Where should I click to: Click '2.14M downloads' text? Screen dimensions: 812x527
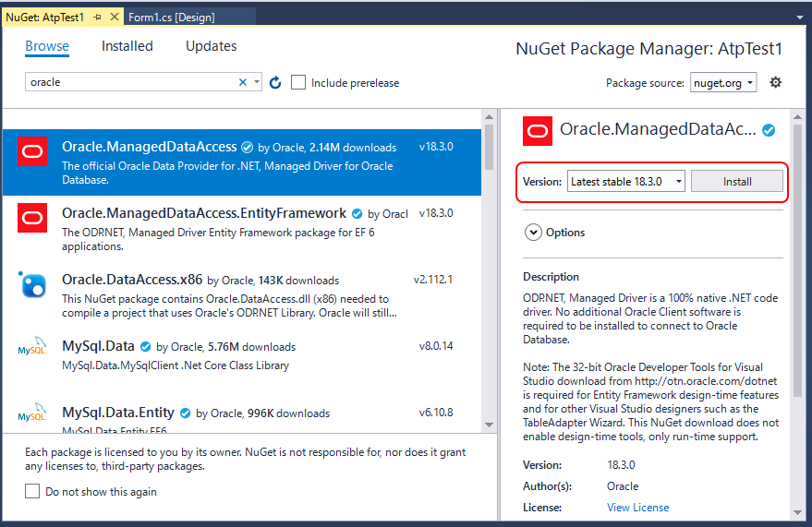click(353, 148)
